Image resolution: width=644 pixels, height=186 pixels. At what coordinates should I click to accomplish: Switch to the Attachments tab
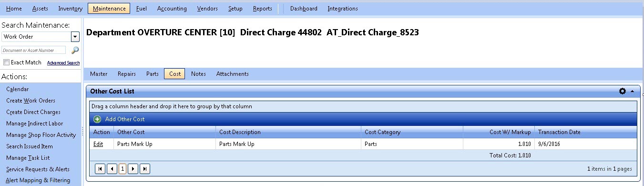point(233,74)
